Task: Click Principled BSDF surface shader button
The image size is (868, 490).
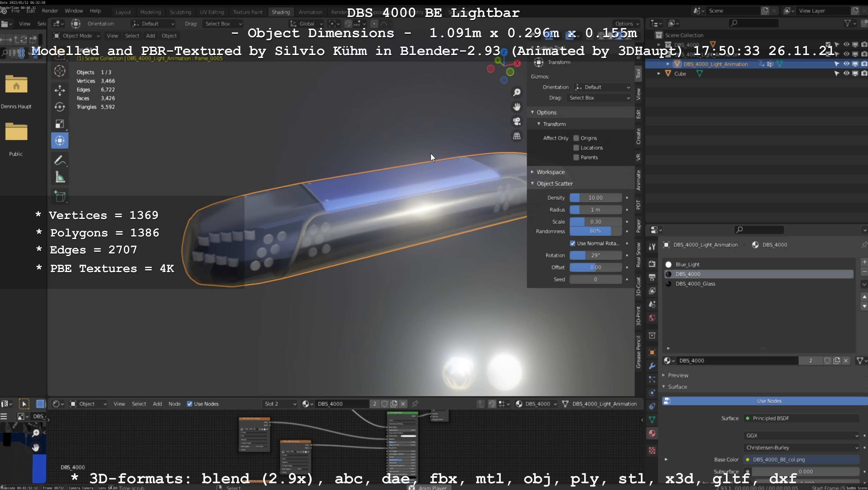Action: coord(802,418)
